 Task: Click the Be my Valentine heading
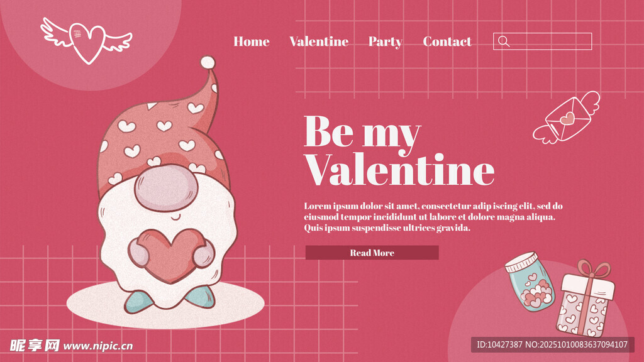399,151
